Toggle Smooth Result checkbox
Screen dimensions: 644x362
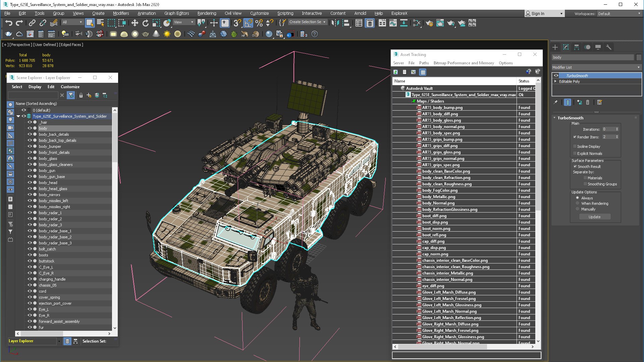(575, 167)
